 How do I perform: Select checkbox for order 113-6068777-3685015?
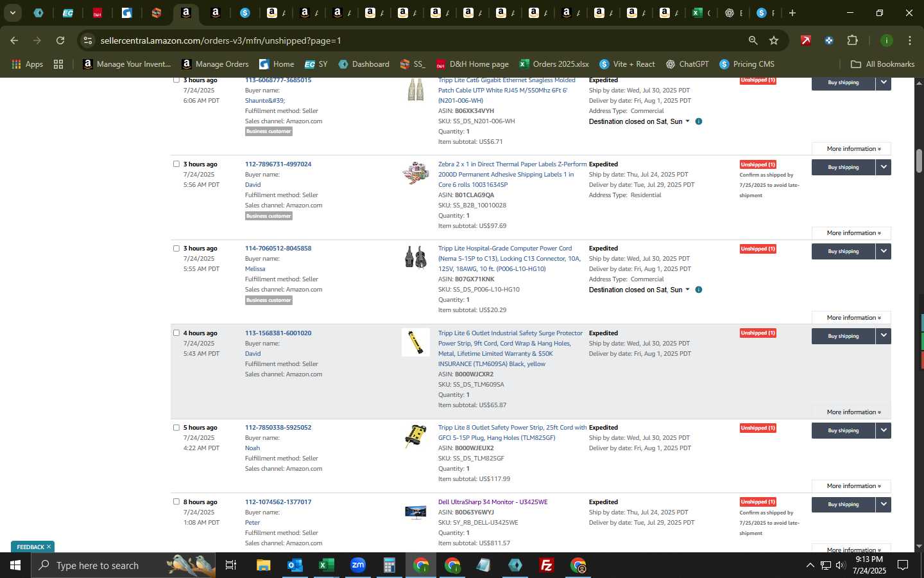pos(176,80)
